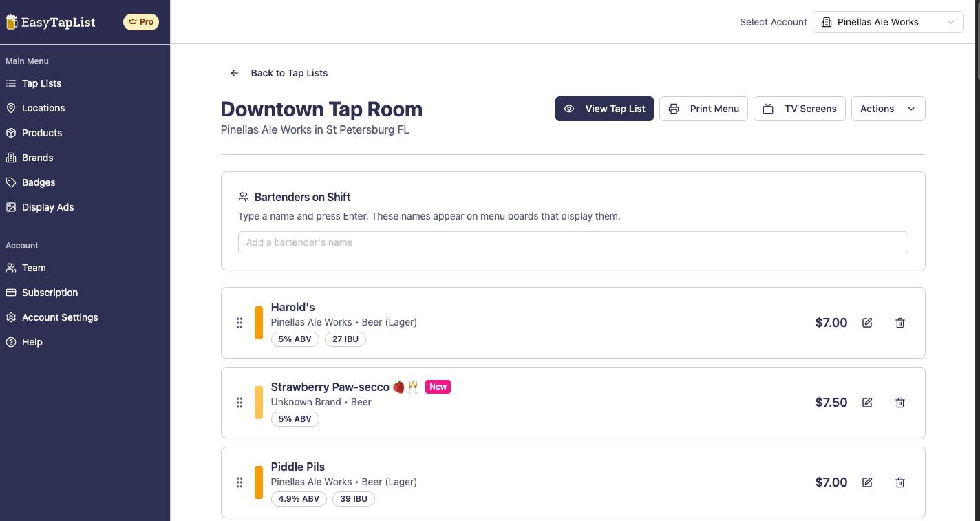
Task: Click the TV icon
Action: tap(768, 109)
